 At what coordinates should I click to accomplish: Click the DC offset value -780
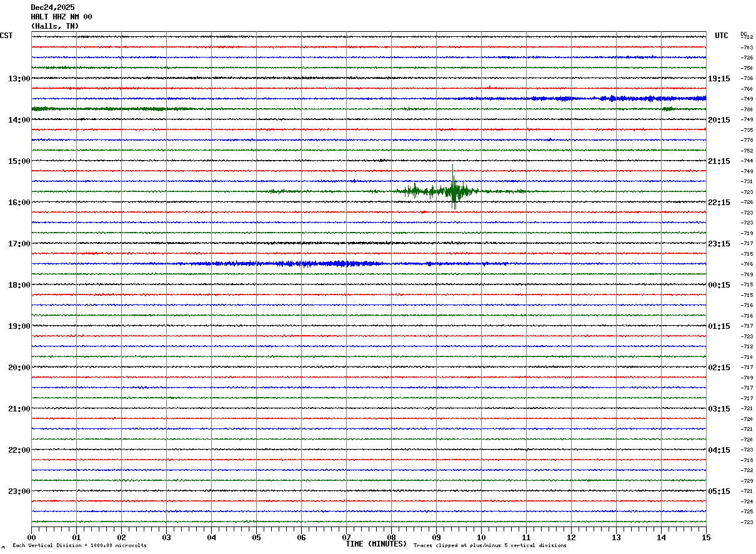click(x=747, y=109)
